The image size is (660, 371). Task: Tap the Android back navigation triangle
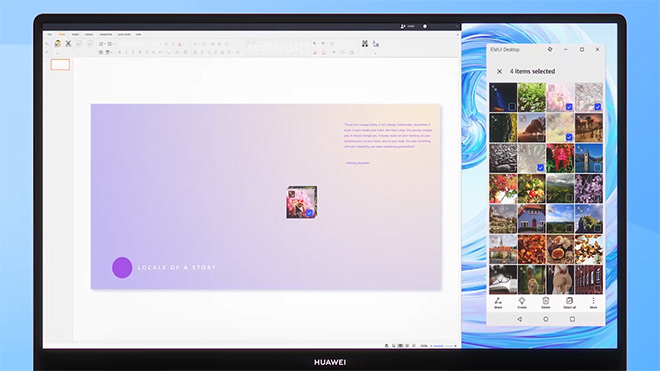click(519, 319)
